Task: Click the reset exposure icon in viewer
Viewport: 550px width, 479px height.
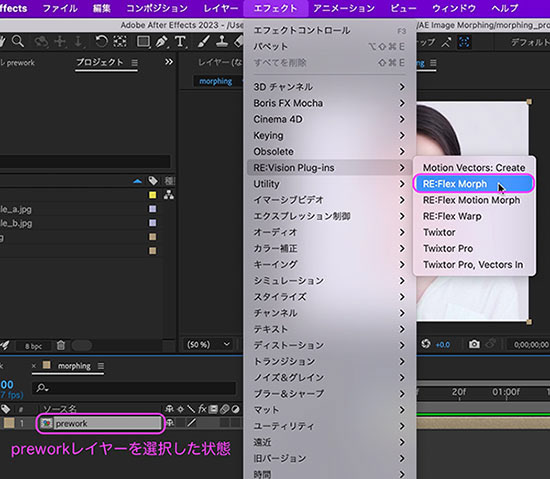Action: click(x=426, y=344)
